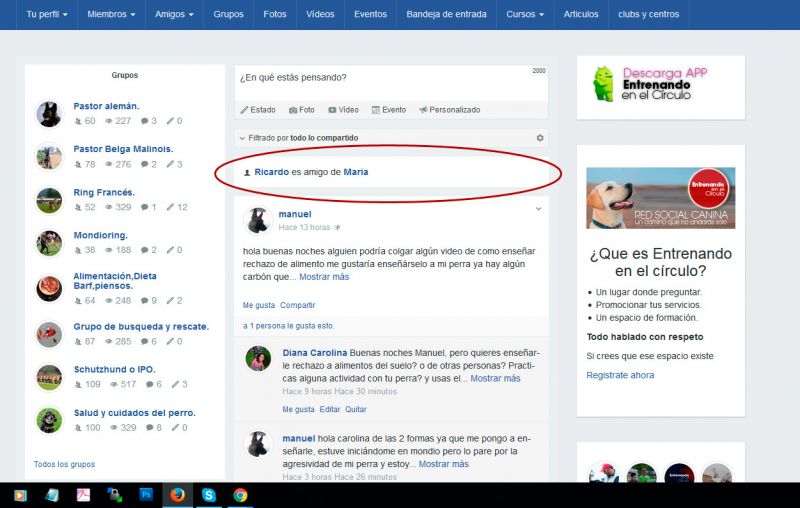The image size is (800, 508).
Task: Expand the Miembros menu
Action: pos(111,14)
